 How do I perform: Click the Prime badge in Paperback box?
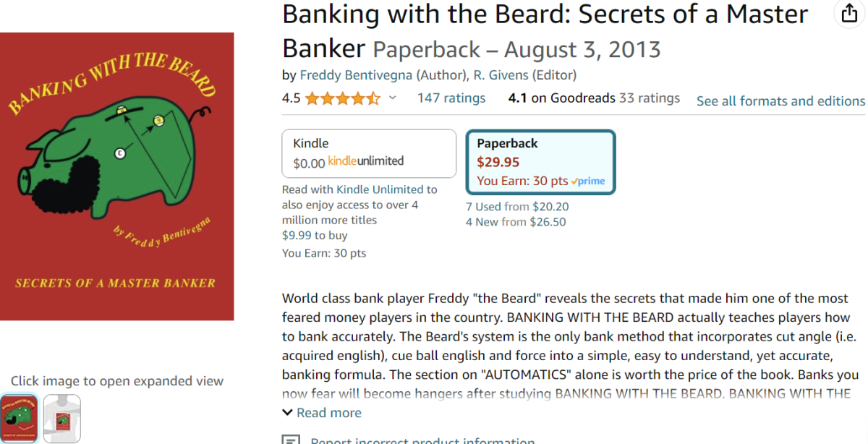coord(588,182)
